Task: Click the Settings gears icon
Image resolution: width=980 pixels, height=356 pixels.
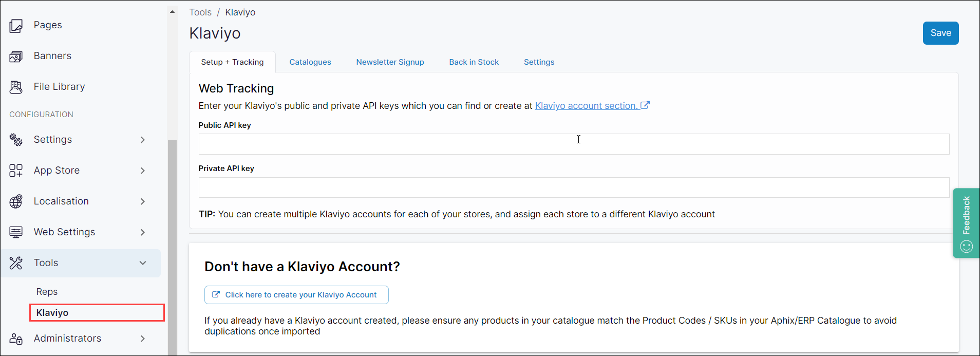Action: 16,140
